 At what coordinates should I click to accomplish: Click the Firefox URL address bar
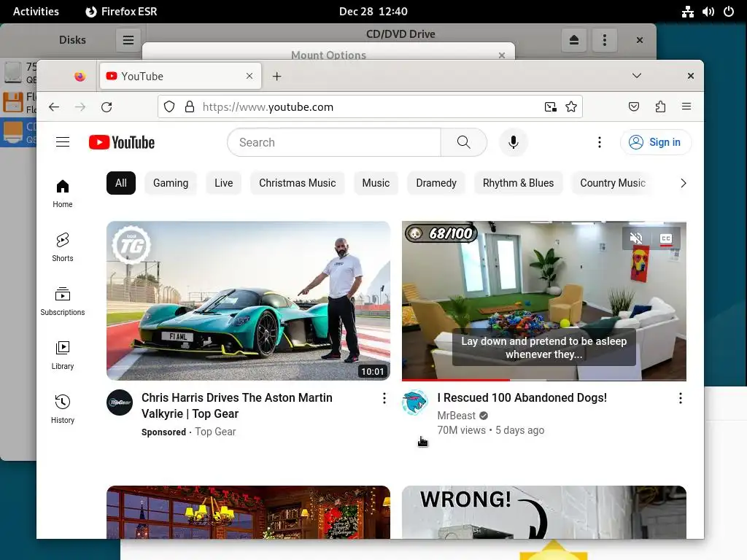click(x=371, y=106)
